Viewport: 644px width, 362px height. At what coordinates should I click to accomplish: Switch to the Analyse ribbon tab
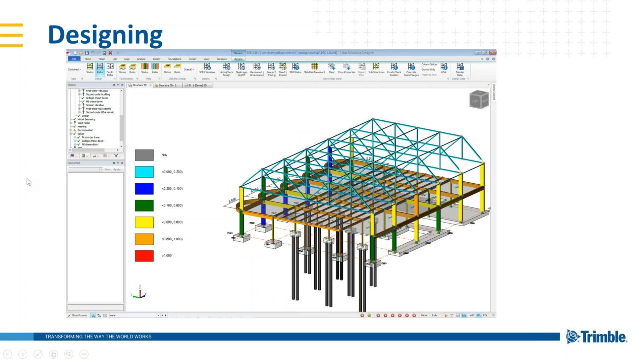tap(141, 59)
